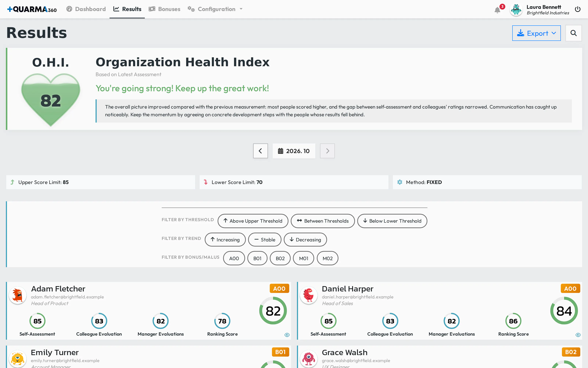588x368 pixels.
Task: Open the 2026. 10 period picker
Action: coord(294,151)
